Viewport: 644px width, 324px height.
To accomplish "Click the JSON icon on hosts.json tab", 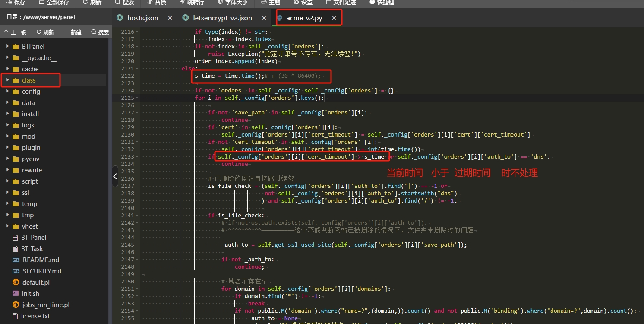I will [120, 18].
